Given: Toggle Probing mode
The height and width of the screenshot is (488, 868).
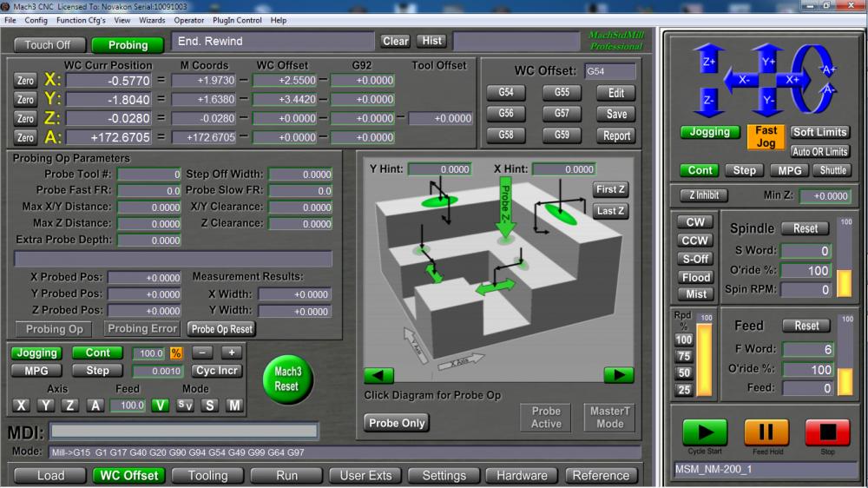Looking at the screenshot, I should [x=128, y=45].
